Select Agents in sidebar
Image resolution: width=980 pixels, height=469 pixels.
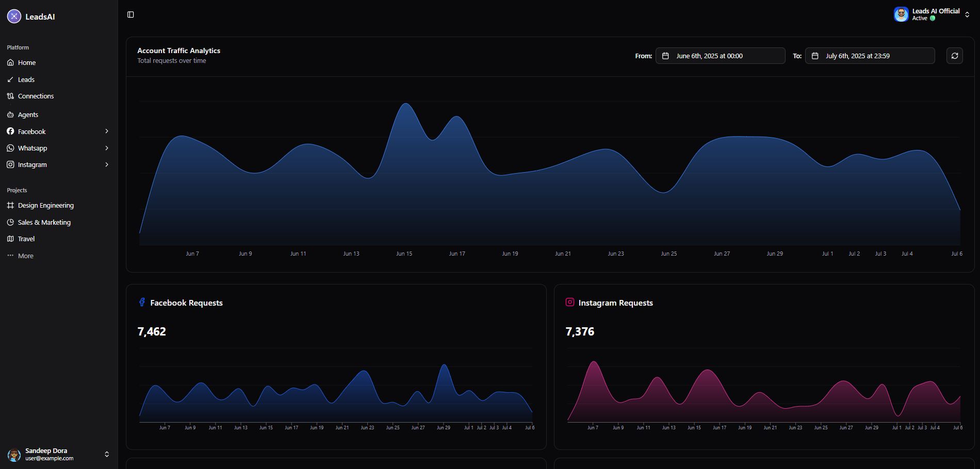tap(28, 115)
